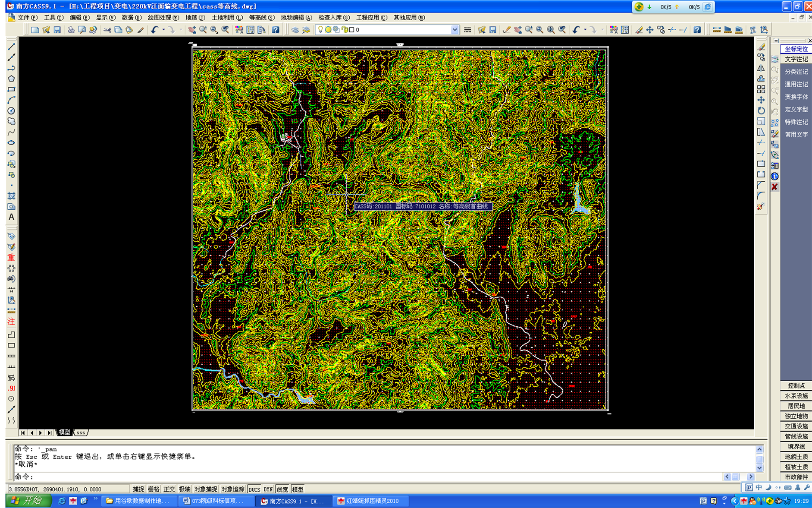This screenshot has height=508, width=812.
Task: Toggle 栅格 grid display in status bar
Action: point(154,489)
